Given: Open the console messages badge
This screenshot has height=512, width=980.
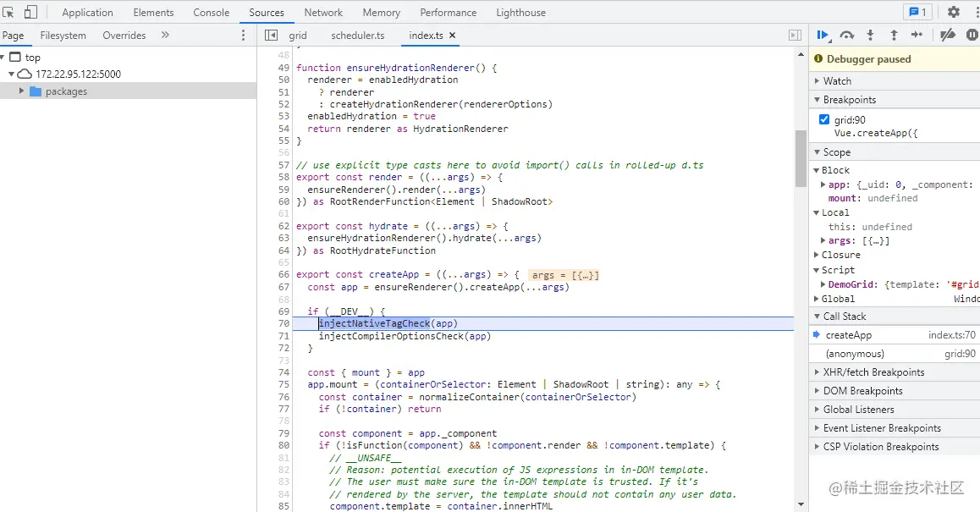Looking at the screenshot, I should click(x=917, y=12).
